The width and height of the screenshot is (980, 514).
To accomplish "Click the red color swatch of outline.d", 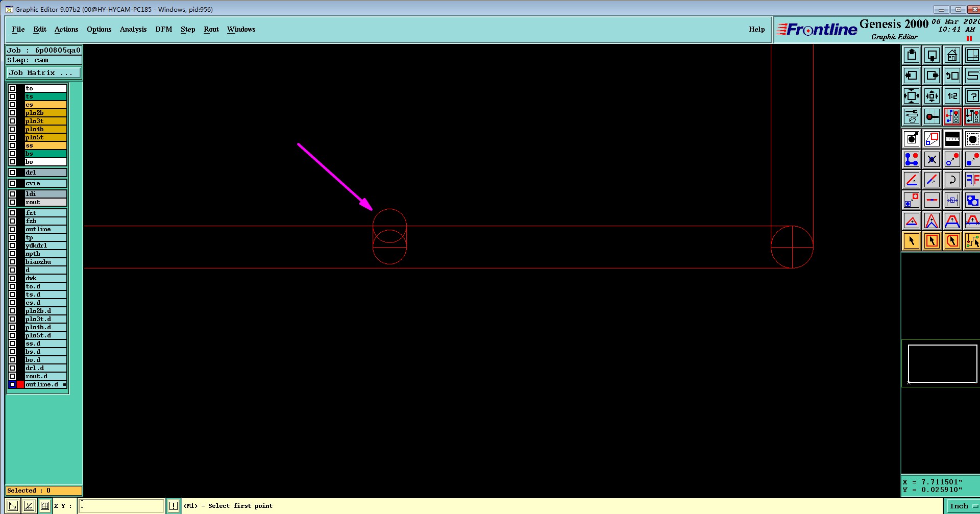I will 20,384.
